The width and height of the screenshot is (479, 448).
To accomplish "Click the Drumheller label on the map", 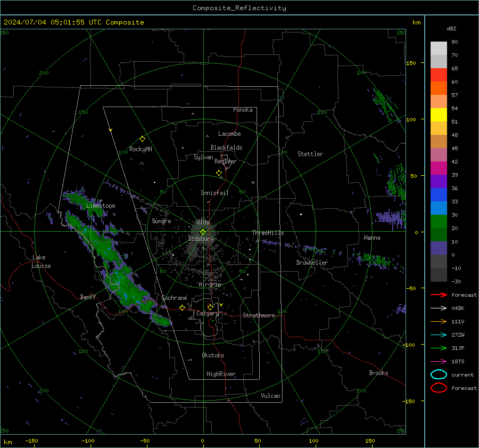I will click(x=312, y=263).
